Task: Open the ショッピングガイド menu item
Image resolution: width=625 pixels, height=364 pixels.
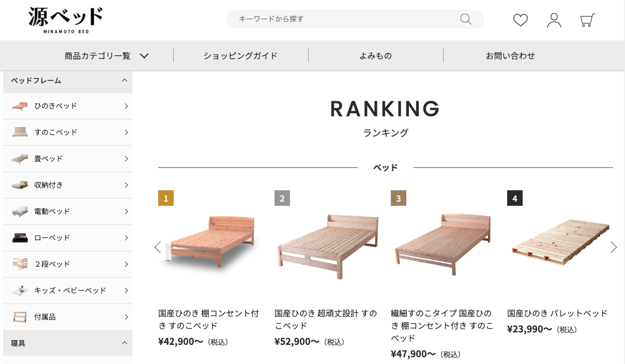Action: tap(240, 56)
